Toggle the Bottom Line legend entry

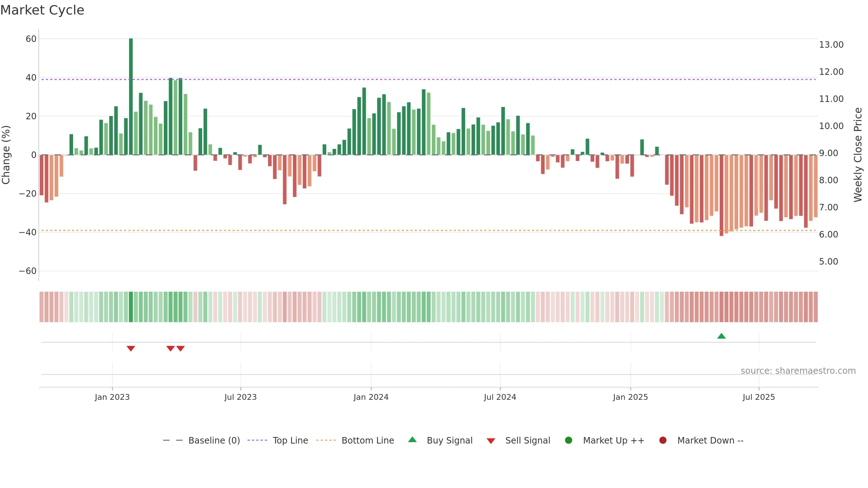pyautogui.click(x=355, y=440)
